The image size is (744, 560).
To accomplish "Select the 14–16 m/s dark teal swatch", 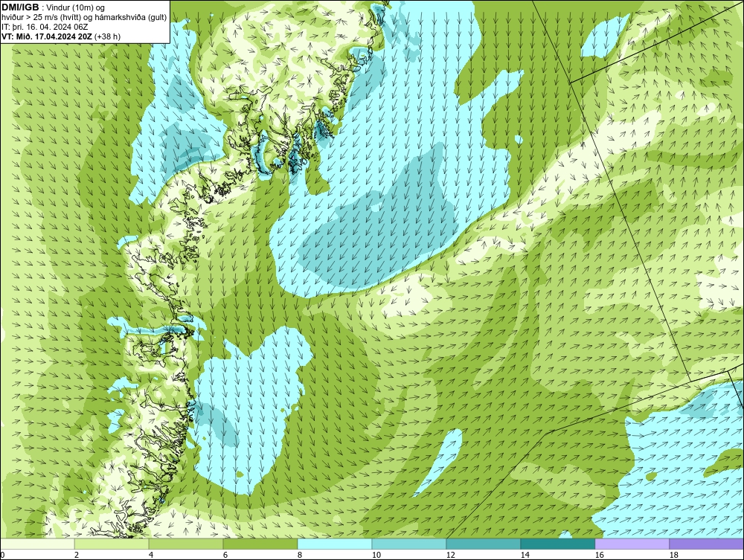I will (x=558, y=544).
